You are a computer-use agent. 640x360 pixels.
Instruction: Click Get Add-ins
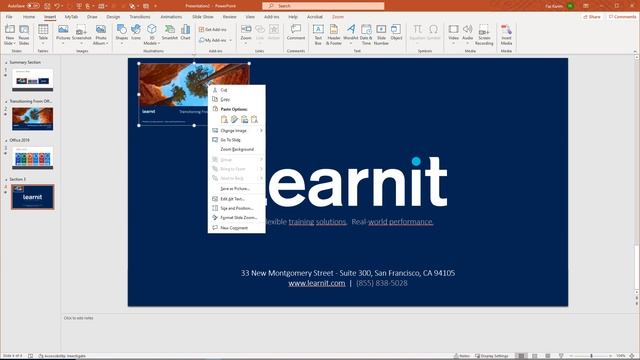[x=213, y=29]
